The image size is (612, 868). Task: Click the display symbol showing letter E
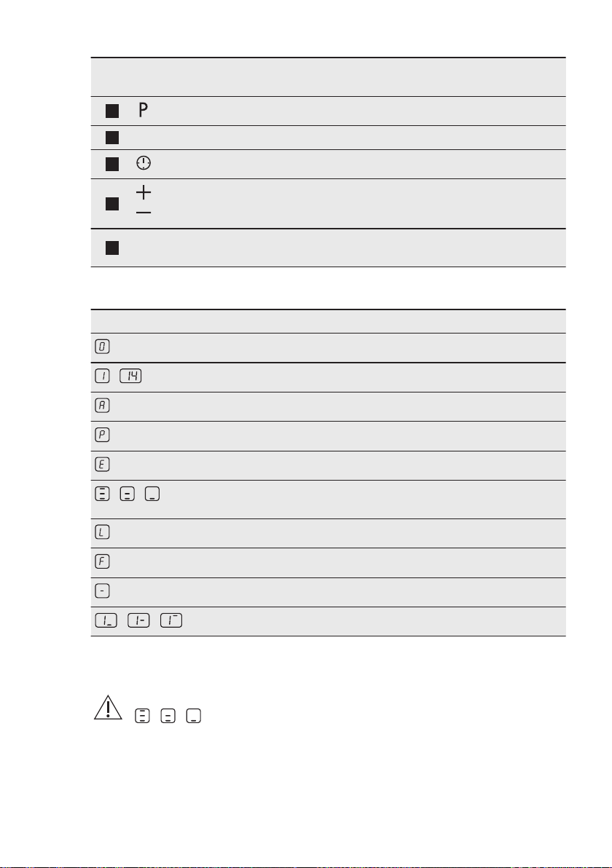point(103,465)
